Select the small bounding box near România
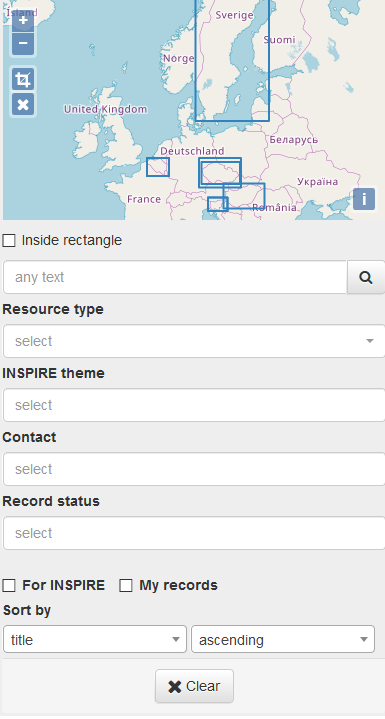This screenshot has height=719, width=385. click(218, 204)
